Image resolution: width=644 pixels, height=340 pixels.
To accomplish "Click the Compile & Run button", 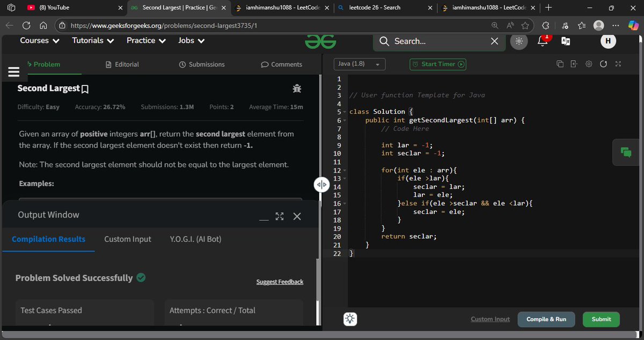I will [x=546, y=319].
